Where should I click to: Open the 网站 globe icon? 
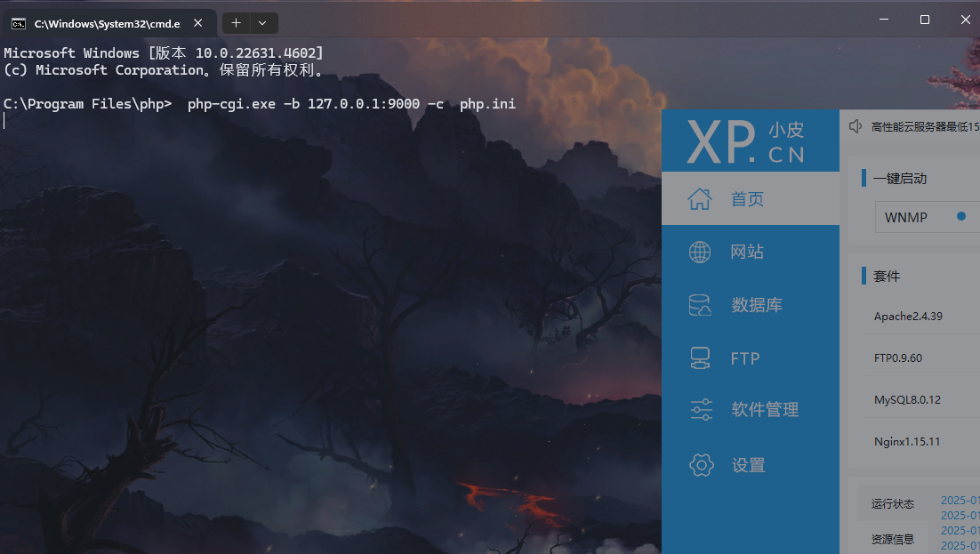pyautogui.click(x=700, y=253)
